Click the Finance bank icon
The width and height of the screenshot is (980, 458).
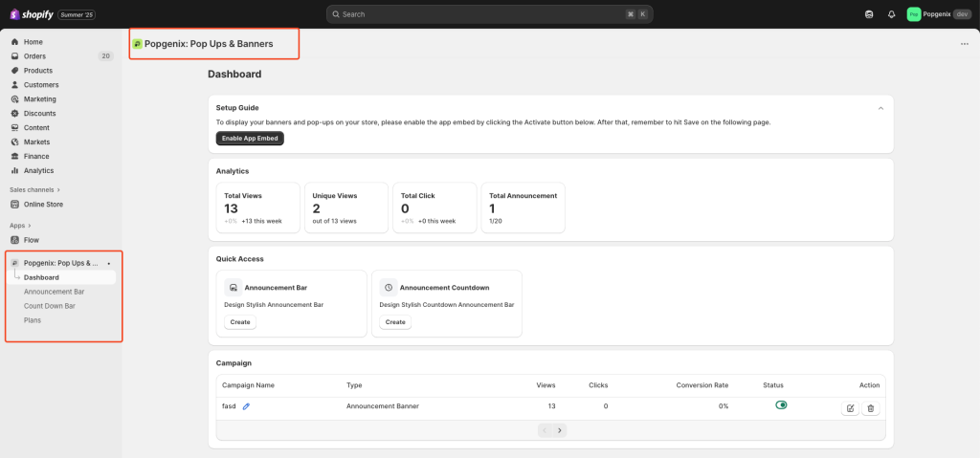(15, 156)
